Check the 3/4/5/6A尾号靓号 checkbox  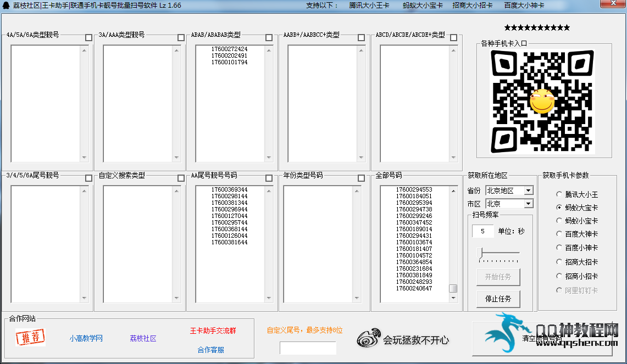pyautogui.click(x=89, y=178)
